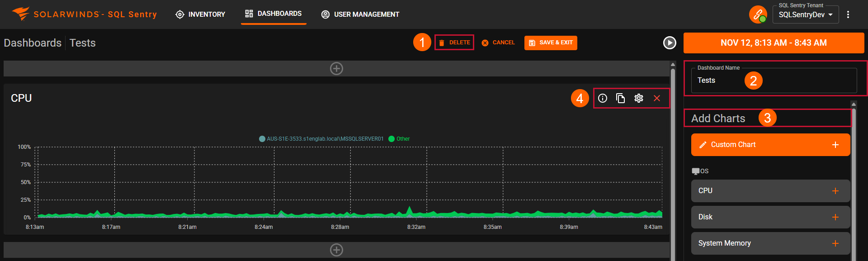Screen dimensions: 868x261
Task: Toggle the AUS-S1E-3533 legend series
Action: (321, 139)
